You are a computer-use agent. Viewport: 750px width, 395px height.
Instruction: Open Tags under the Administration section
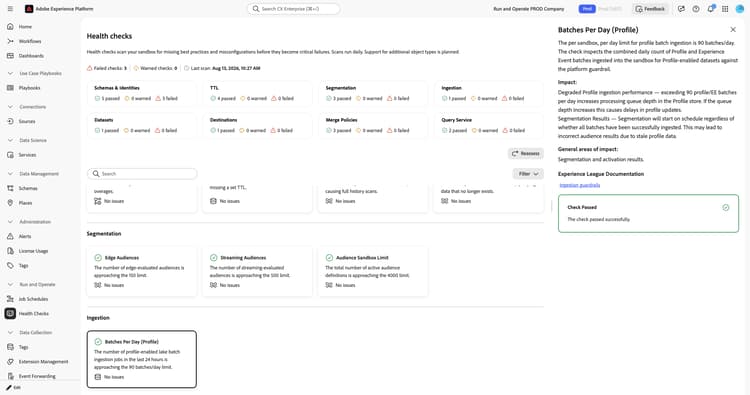[23, 265]
